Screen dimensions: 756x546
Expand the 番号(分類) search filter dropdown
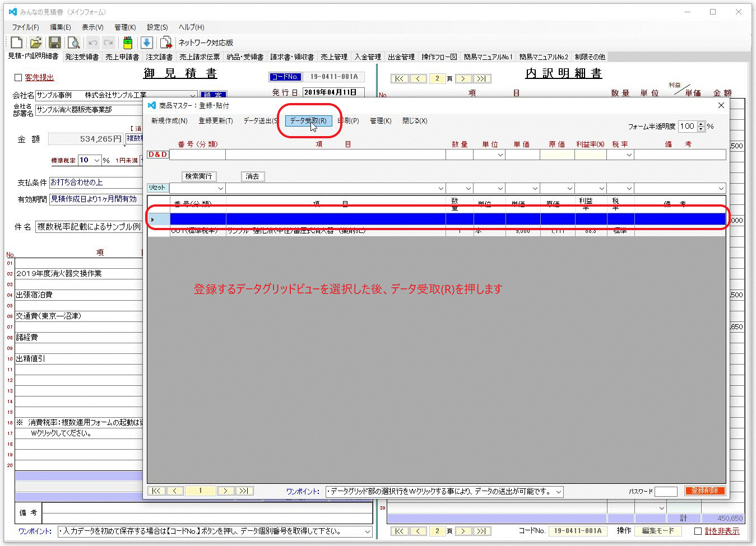point(220,188)
